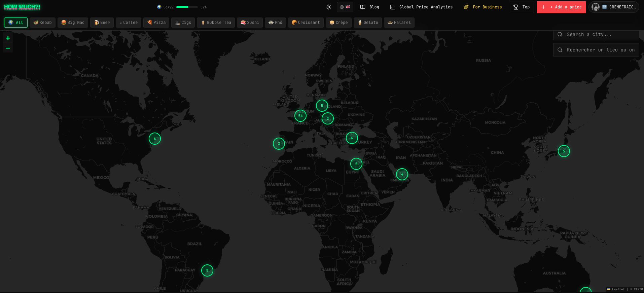Click the Search a city field
644x293 pixels.
coord(596,35)
